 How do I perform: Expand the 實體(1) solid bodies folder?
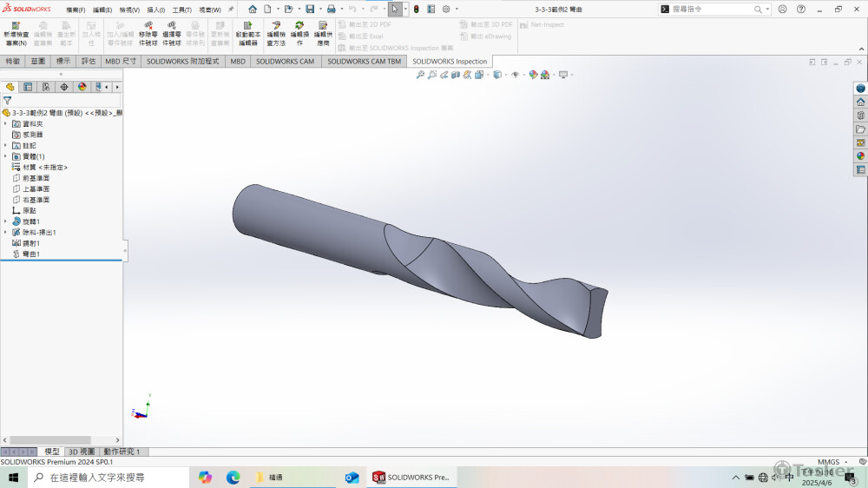pos(5,156)
